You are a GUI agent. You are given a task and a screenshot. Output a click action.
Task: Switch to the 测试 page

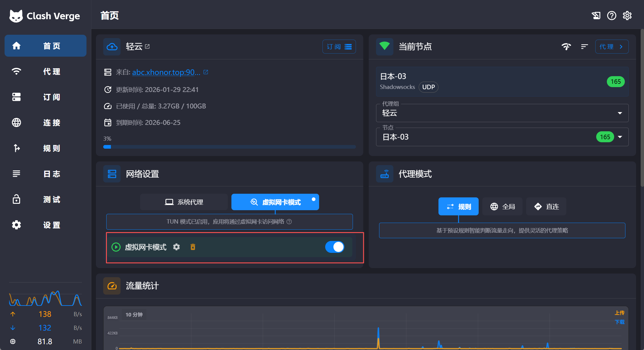pyautogui.click(x=45, y=199)
